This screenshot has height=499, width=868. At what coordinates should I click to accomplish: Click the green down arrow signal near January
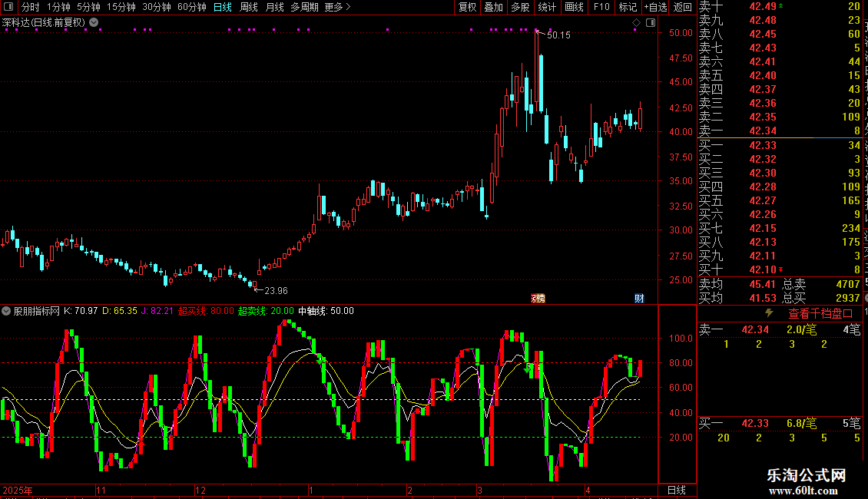coord(321,360)
